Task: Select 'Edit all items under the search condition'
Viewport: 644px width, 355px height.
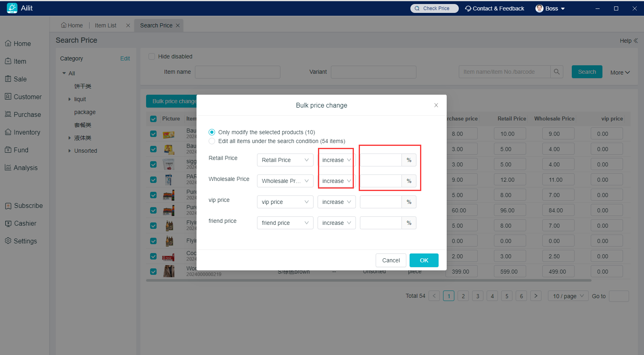Action: pyautogui.click(x=212, y=141)
